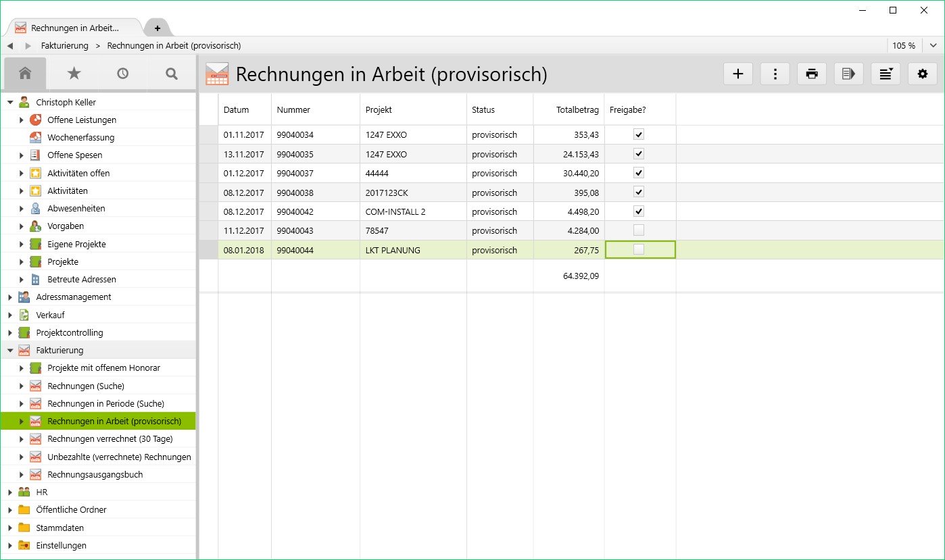The image size is (945, 560).
Task: Uncheck Freigabe for invoice 99040034
Action: click(x=638, y=134)
